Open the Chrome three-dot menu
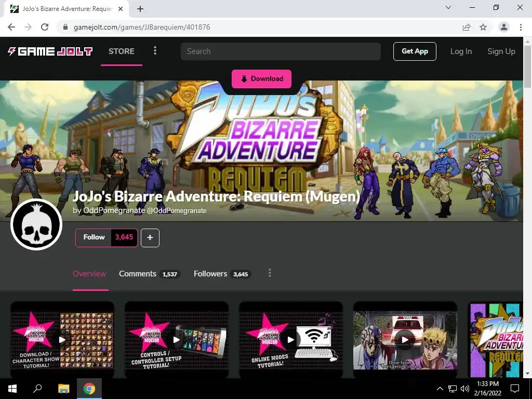This screenshot has width=532, height=399. pos(521,27)
